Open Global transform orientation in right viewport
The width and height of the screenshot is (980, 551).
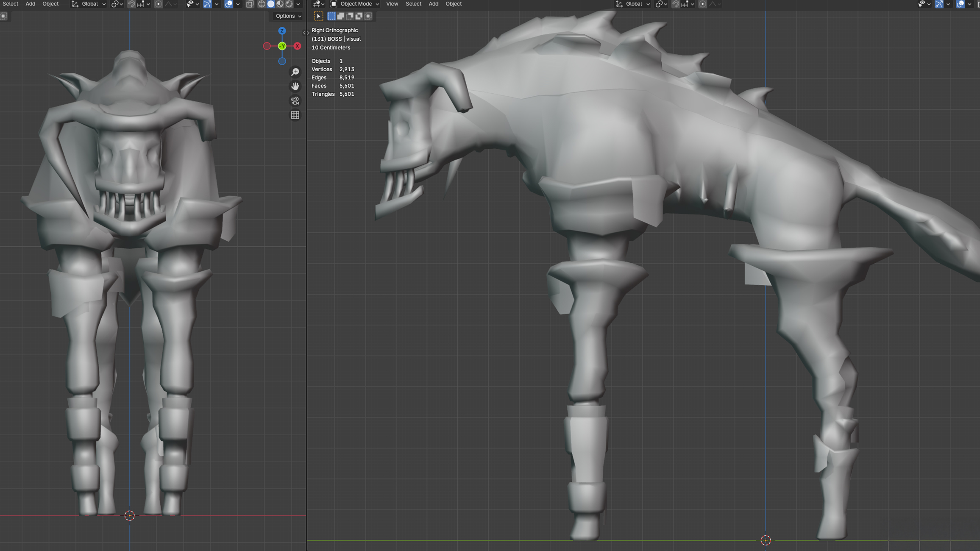tap(633, 4)
